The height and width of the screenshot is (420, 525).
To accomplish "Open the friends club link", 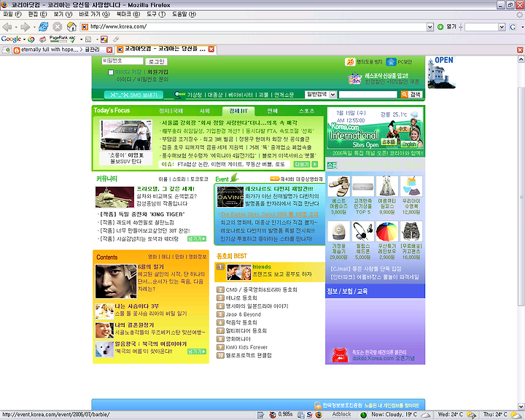I will click(262, 267).
